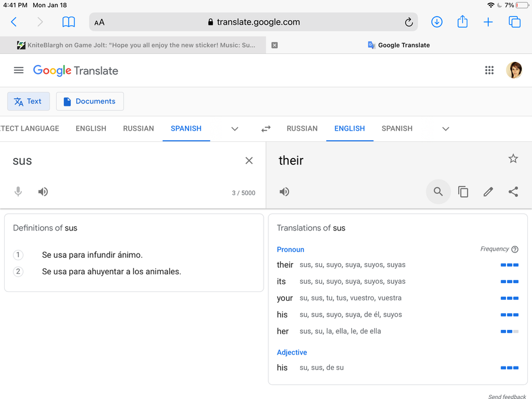This screenshot has width=532, height=399.
Task: Expand target language list
Action: tap(446, 129)
